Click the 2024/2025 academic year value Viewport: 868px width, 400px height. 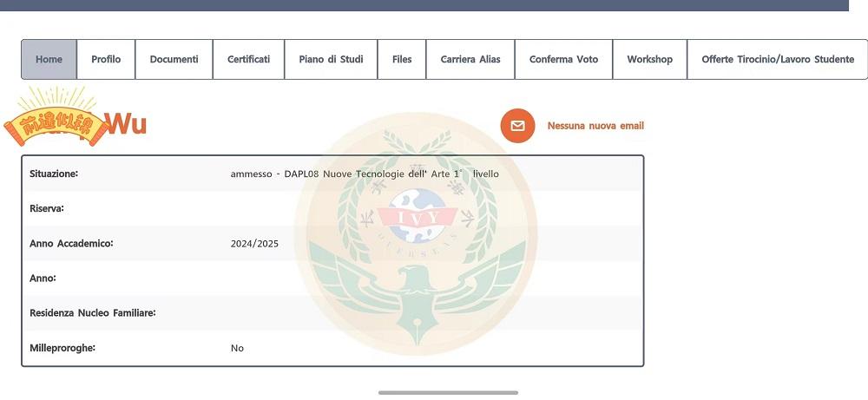[254, 244]
